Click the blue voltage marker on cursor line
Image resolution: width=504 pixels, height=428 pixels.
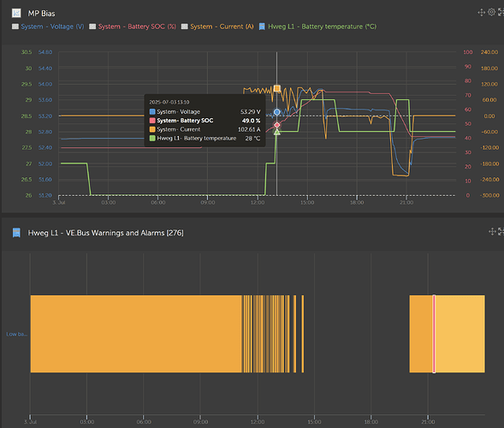coord(276,112)
